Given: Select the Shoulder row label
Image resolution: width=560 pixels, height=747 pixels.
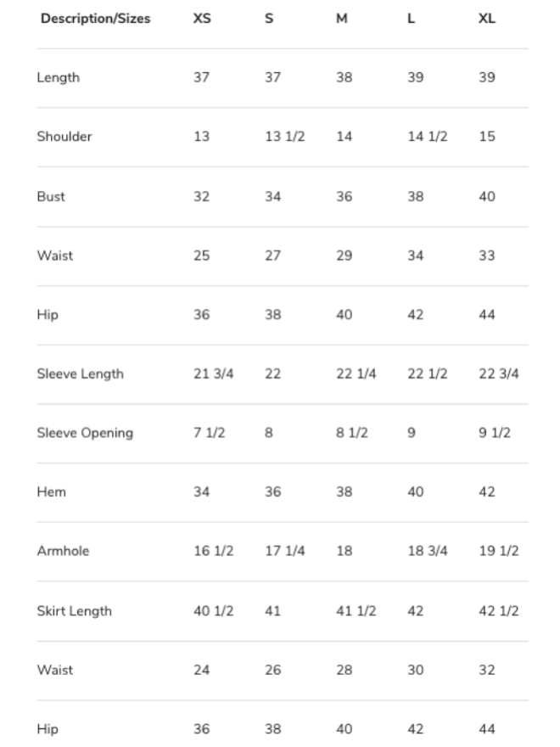Looking at the screenshot, I should pyautogui.click(x=64, y=137).
